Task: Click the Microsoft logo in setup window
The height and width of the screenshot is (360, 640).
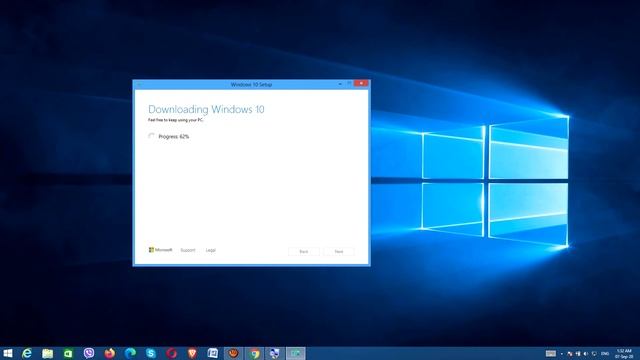Action: click(x=160, y=250)
